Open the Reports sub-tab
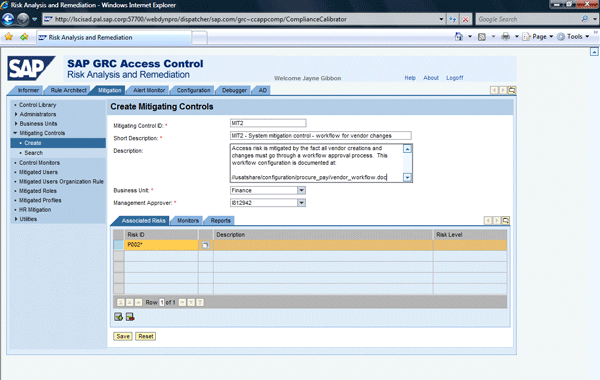Screen dimensions: 600x380 tap(220, 221)
